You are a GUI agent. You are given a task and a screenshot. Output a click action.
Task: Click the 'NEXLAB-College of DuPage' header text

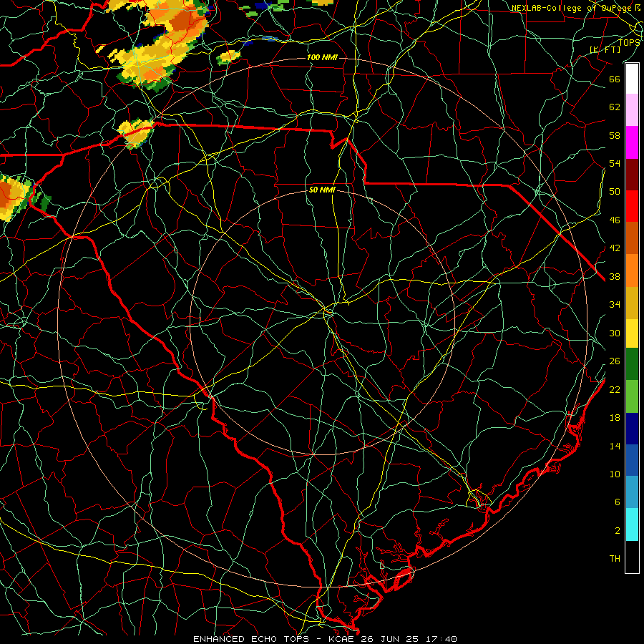pos(572,8)
